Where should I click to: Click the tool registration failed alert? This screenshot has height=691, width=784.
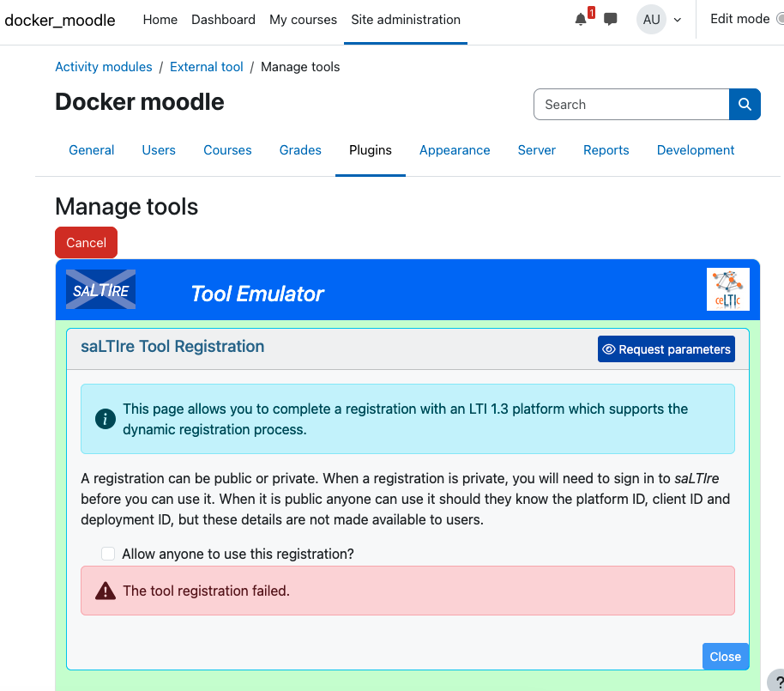pos(407,591)
